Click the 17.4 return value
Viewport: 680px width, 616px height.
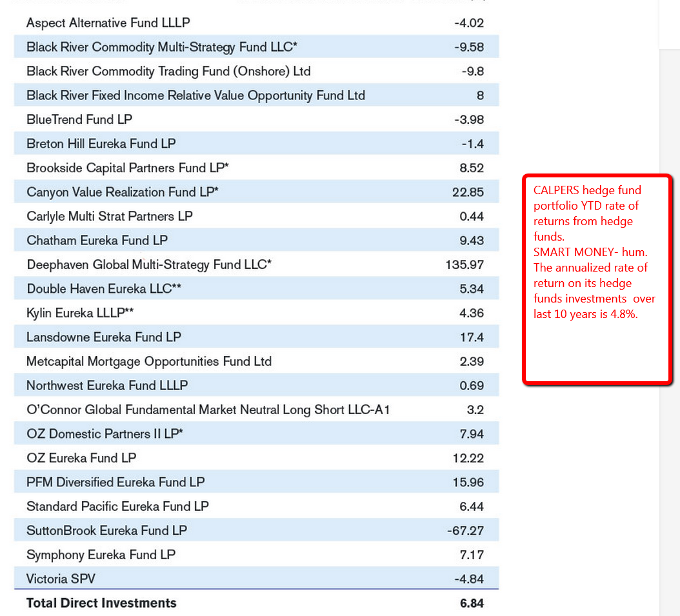point(472,337)
